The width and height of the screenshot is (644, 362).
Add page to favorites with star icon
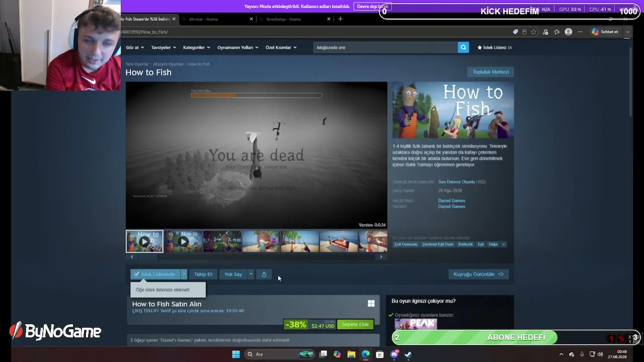click(533, 32)
